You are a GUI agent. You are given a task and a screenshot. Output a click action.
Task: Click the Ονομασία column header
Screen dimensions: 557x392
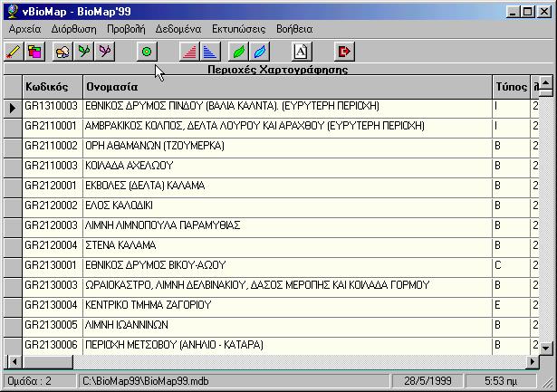click(287, 87)
